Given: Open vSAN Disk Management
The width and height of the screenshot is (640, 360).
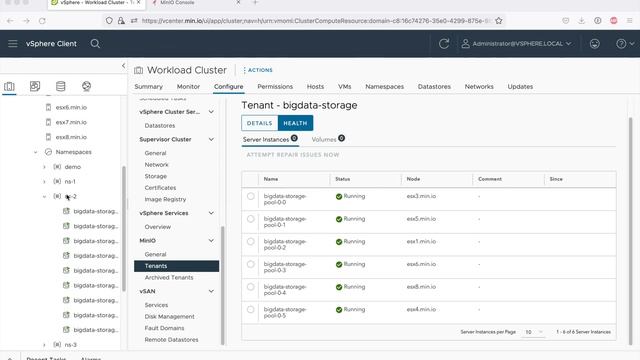Looking at the screenshot, I should (169, 317).
